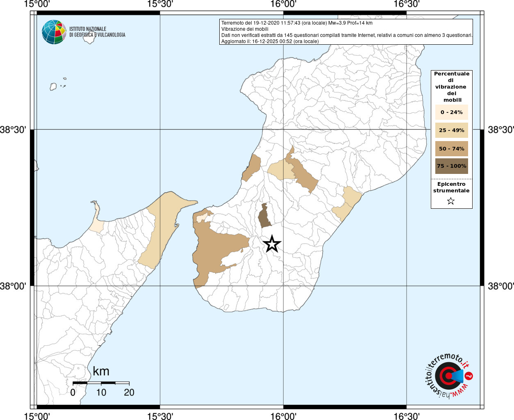
Task: Click the km scale bar
Action: coord(101,383)
